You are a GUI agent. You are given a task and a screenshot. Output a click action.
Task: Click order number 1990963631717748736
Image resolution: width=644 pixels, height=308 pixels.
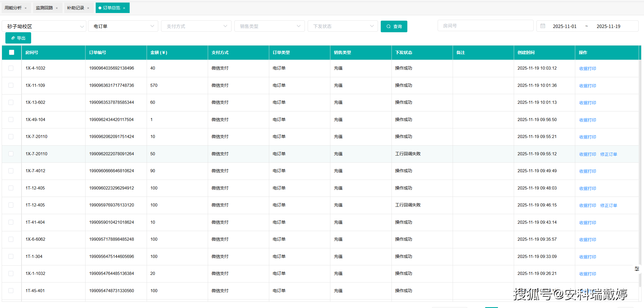pos(112,85)
